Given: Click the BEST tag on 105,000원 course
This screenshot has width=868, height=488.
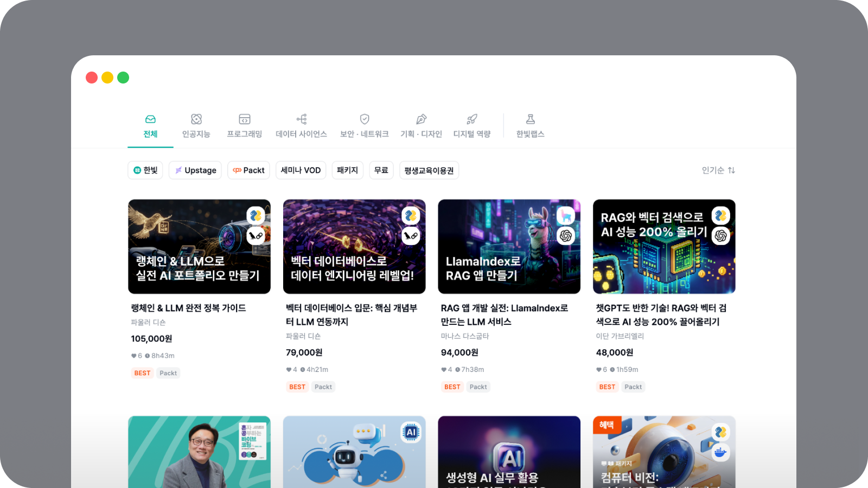Looking at the screenshot, I should pyautogui.click(x=142, y=373).
